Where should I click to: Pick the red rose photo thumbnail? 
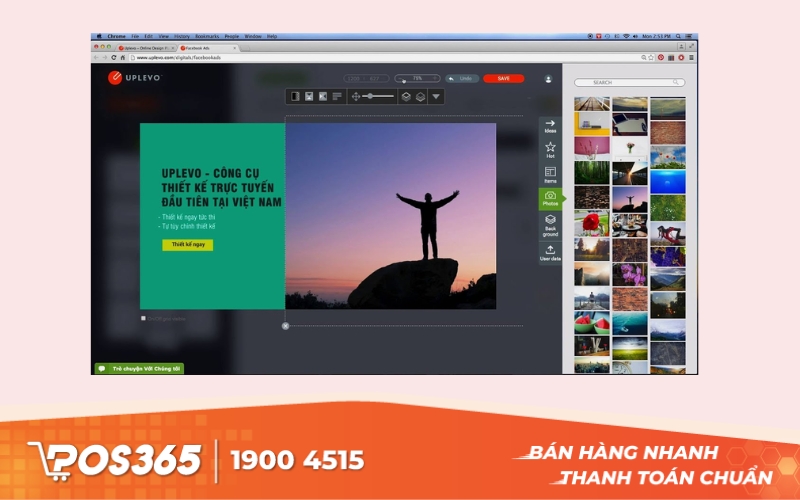592,223
